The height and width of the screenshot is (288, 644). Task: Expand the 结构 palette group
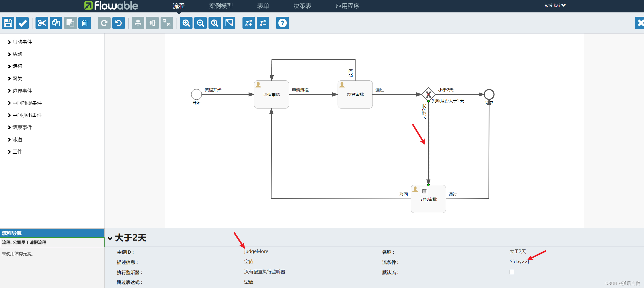pyautogui.click(x=15, y=66)
